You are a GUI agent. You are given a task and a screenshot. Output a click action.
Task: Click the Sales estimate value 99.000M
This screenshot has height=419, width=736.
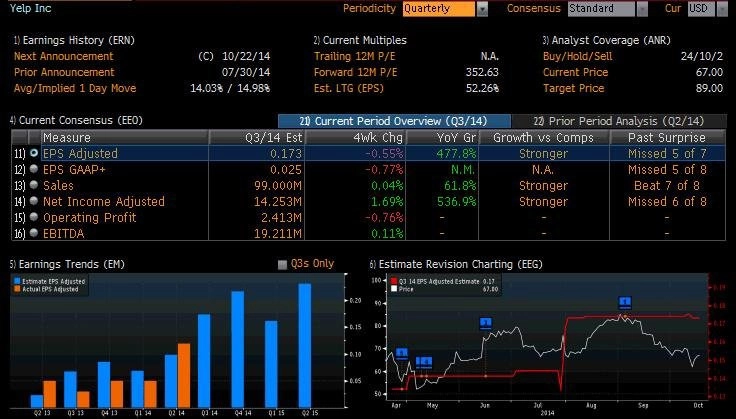(x=278, y=185)
